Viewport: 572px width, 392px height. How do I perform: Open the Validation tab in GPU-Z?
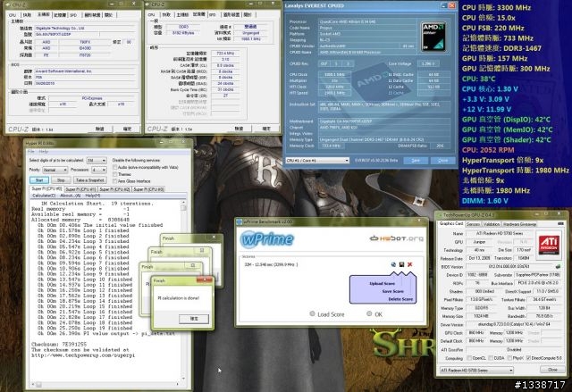(x=491, y=224)
